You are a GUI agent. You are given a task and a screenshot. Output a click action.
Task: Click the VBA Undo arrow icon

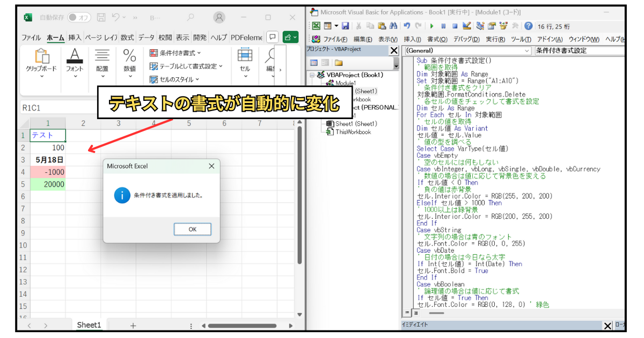(x=407, y=26)
